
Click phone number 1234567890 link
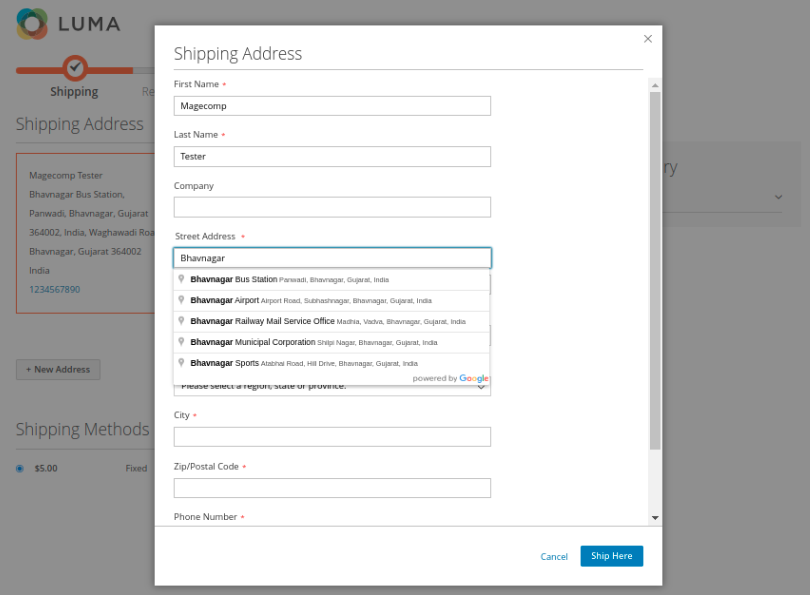click(55, 289)
